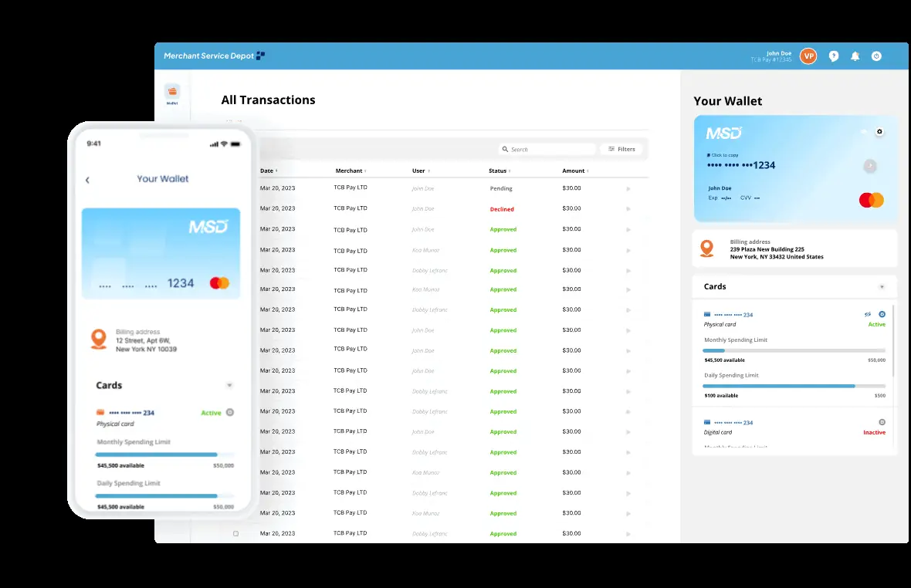Collapse Cards section on mobile view
The image size is (911, 588).
[229, 385]
